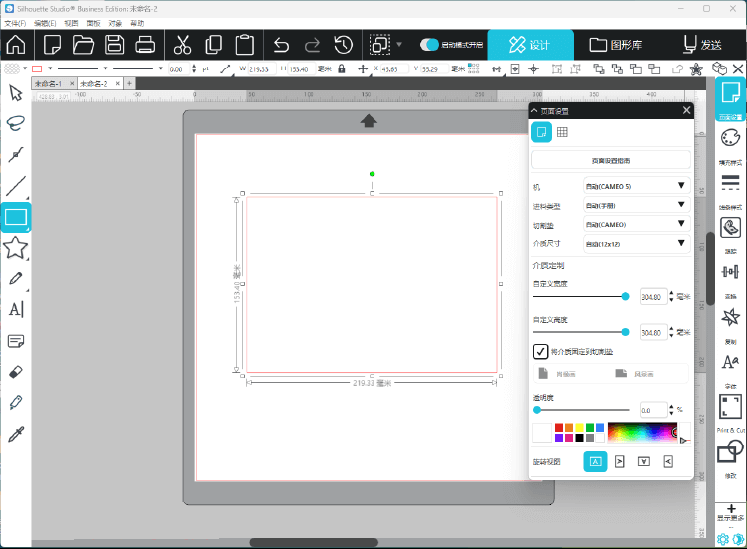Click portrait orientation button

[557, 374]
